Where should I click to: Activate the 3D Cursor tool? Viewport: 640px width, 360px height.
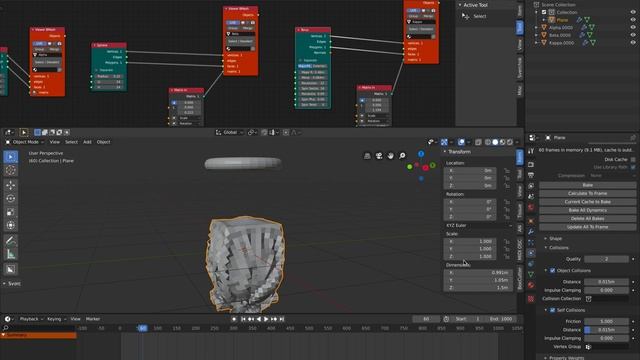point(11,171)
